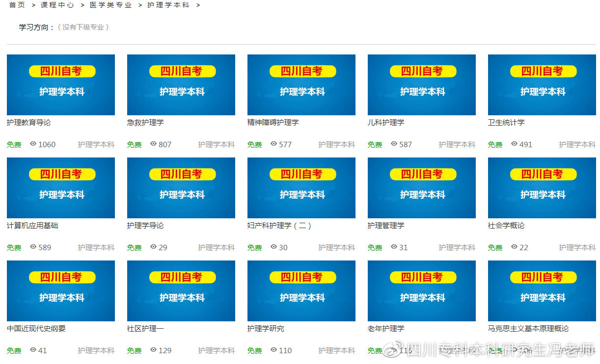Viewport: 600px width, 364px height.
Task: Open the 护理学导论 course thumbnail
Action: (x=181, y=187)
